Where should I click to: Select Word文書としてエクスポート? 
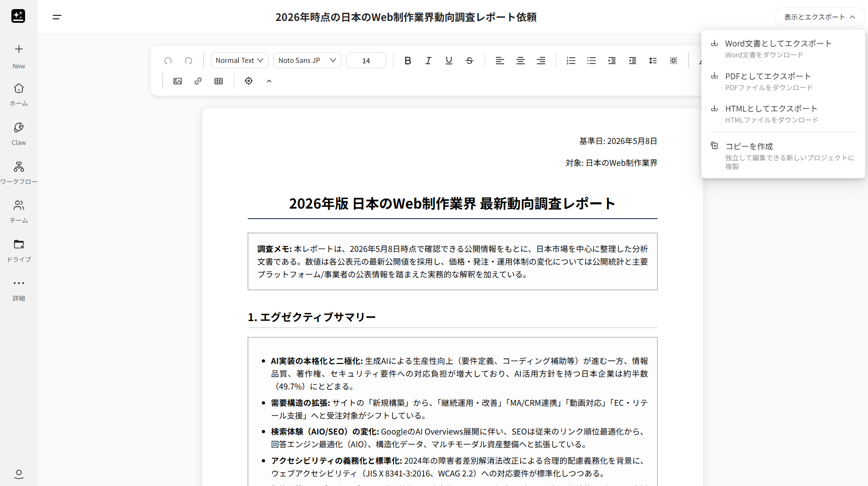tap(783, 49)
